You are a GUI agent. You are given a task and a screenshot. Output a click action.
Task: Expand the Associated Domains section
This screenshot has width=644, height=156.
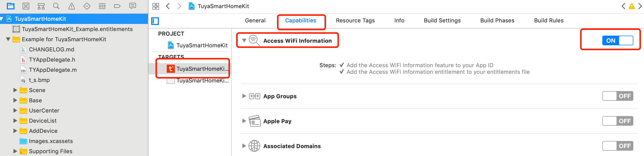pos(244,146)
